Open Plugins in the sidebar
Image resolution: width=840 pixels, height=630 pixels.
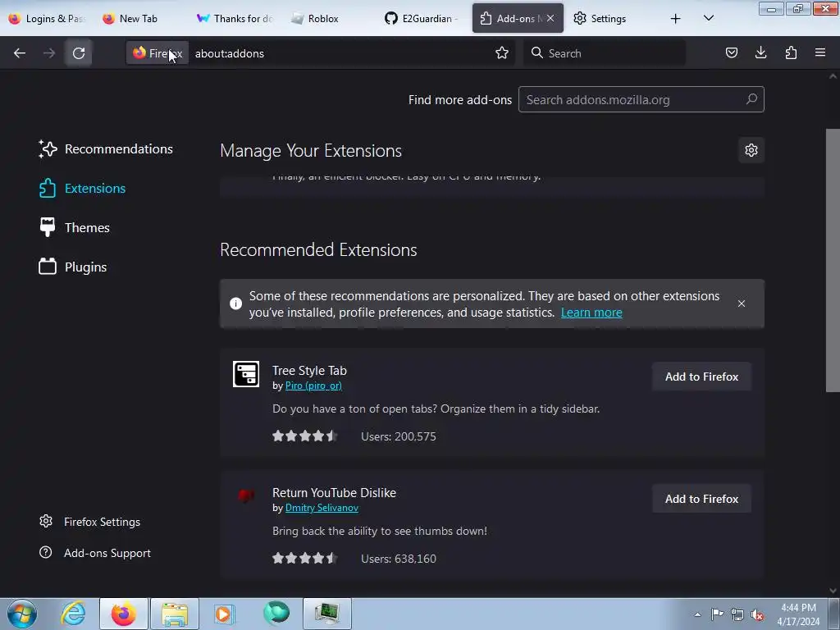pyautogui.click(x=72, y=267)
